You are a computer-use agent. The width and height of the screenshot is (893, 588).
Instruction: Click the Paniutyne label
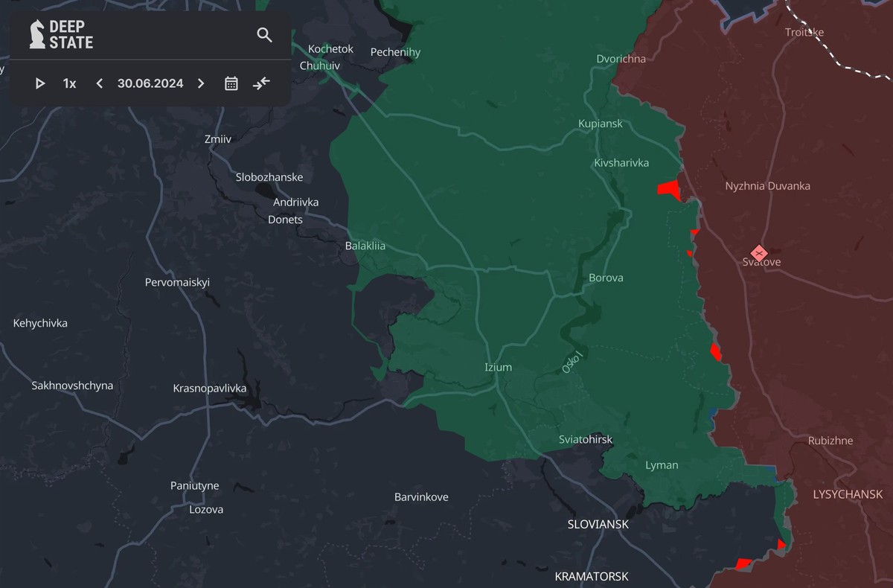[x=195, y=486]
